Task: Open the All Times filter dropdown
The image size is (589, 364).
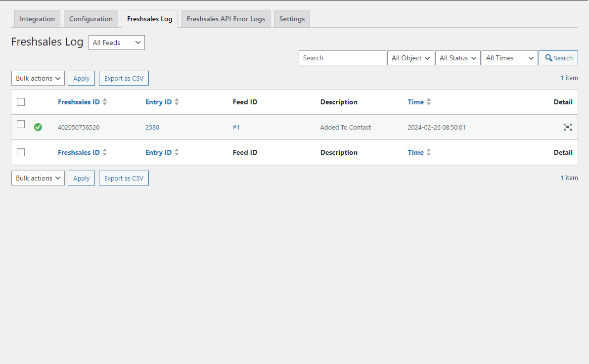Action: coord(510,58)
